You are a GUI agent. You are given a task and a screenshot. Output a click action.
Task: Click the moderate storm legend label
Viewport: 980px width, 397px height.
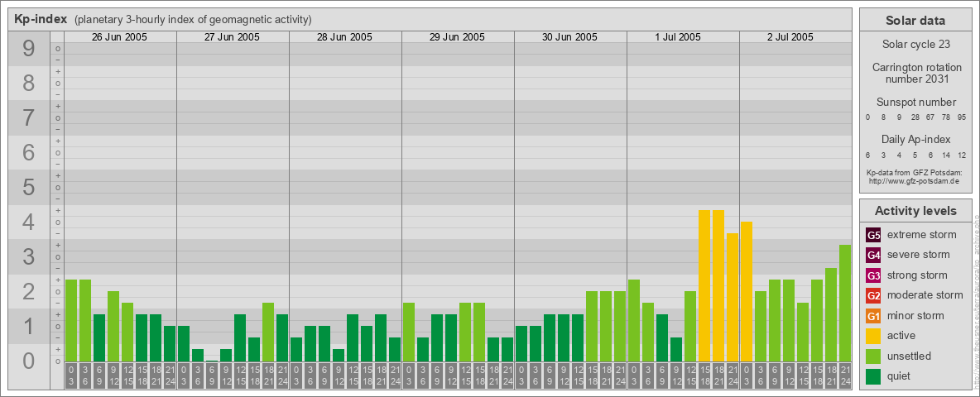click(x=925, y=295)
